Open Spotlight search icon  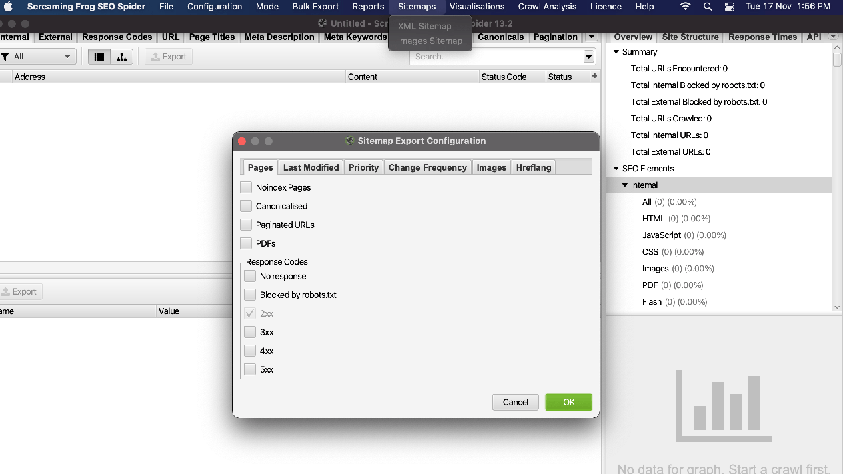coord(708,6)
